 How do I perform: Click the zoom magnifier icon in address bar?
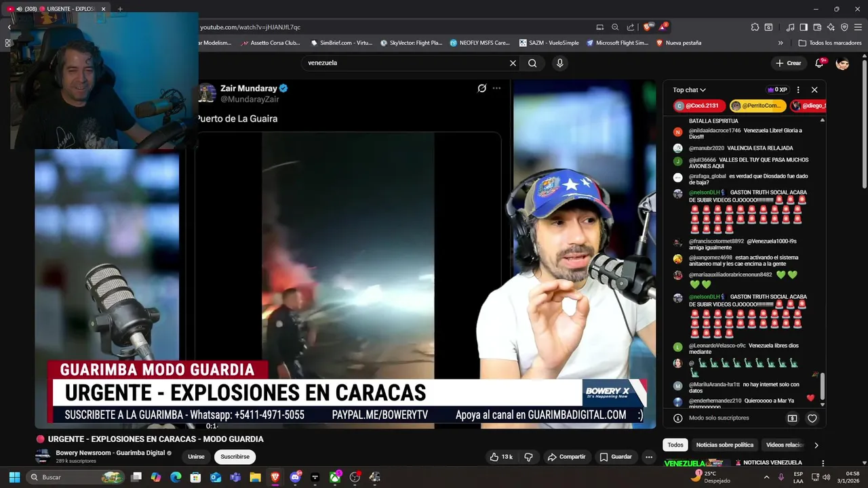click(x=615, y=27)
